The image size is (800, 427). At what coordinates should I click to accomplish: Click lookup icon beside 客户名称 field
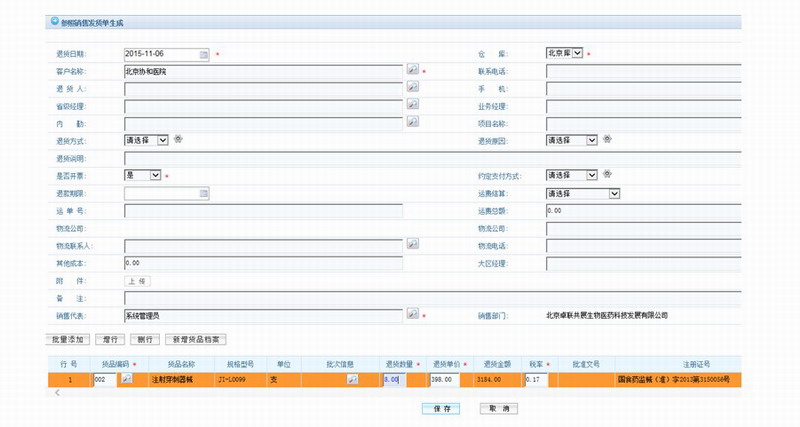coord(412,70)
